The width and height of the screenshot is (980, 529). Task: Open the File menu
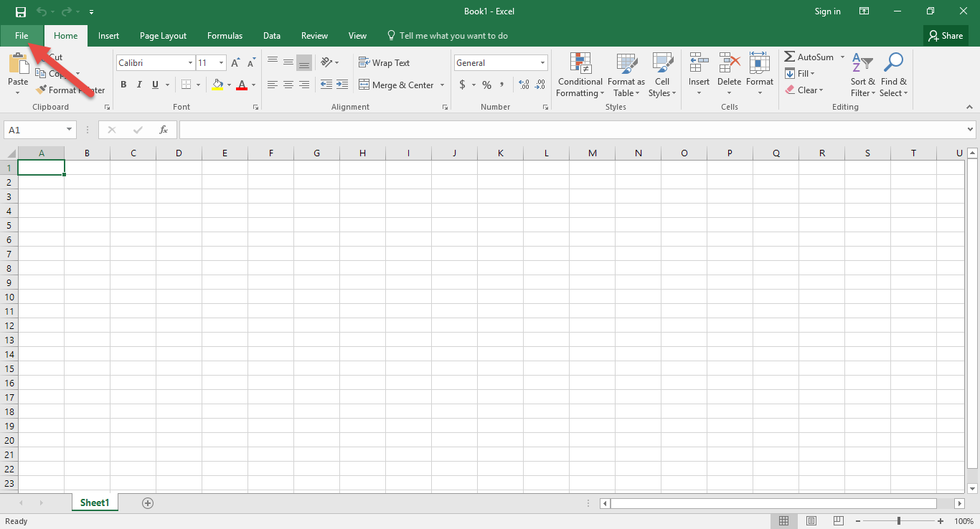pyautogui.click(x=22, y=35)
